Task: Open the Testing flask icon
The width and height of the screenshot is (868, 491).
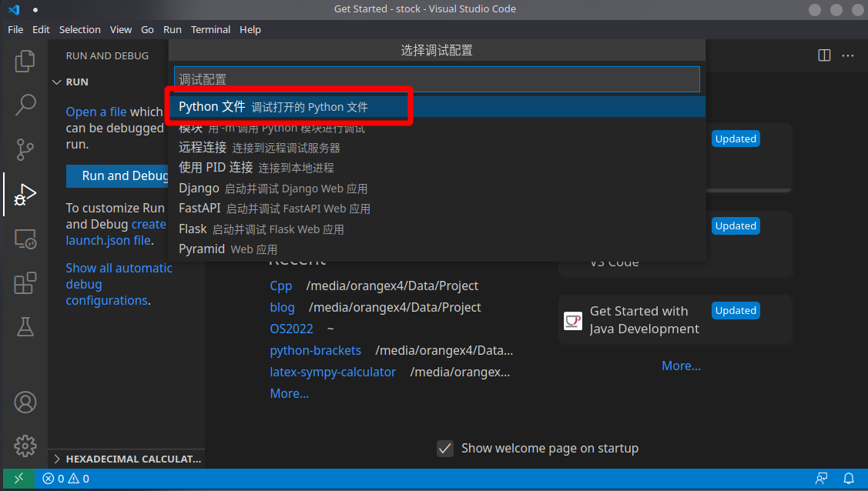Action: point(25,327)
